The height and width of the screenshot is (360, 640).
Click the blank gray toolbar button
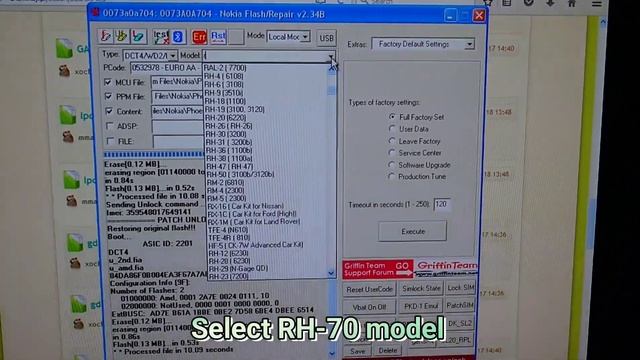[x=236, y=37]
